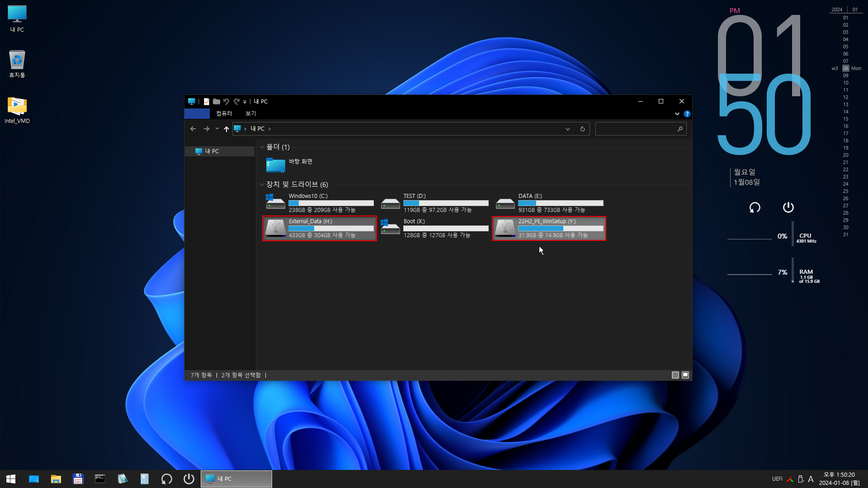Open the 컴퓨터 ribbon tab
The width and height of the screenshot is (868, 488).
224,113
